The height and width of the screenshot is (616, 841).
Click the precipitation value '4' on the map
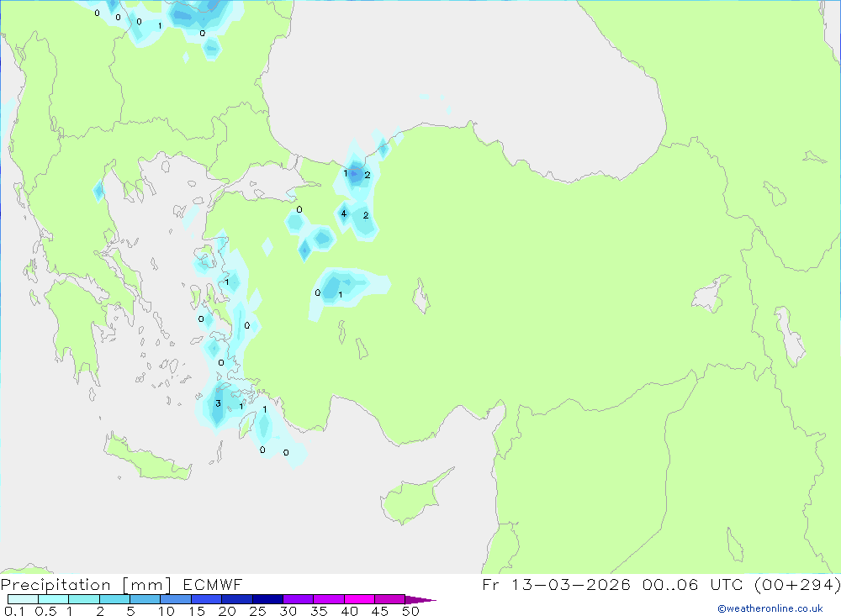[x=344, y=213]
